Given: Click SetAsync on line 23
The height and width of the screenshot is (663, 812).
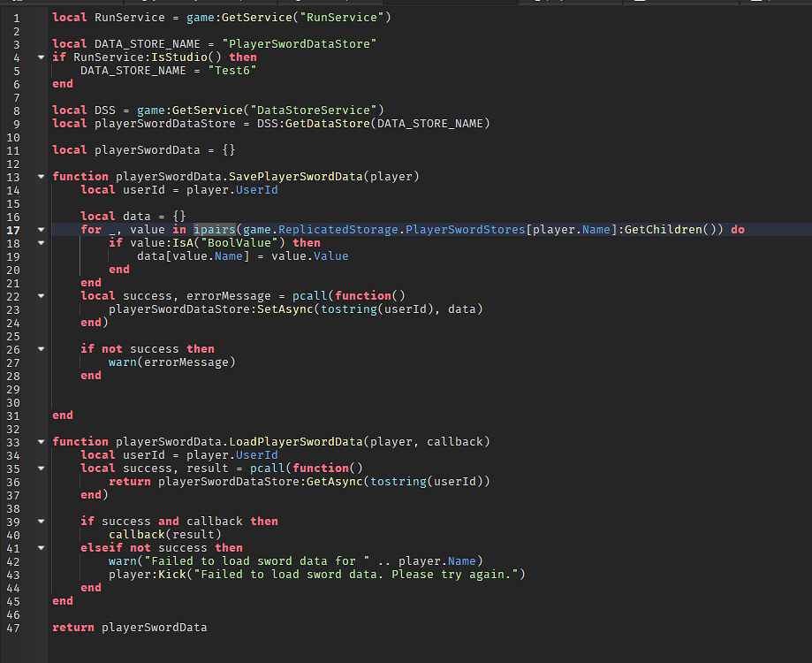Looking at the screenshot, I should [285, 309].
